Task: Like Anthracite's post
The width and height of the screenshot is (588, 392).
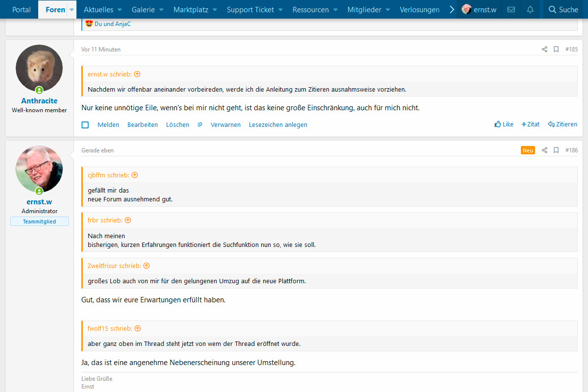Action: [504, 124]
